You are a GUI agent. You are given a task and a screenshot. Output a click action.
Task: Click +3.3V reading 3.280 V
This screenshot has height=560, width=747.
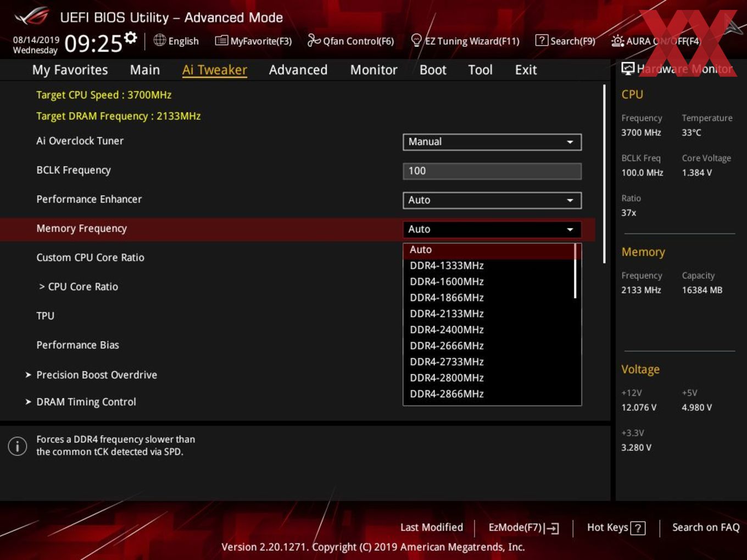636,448
